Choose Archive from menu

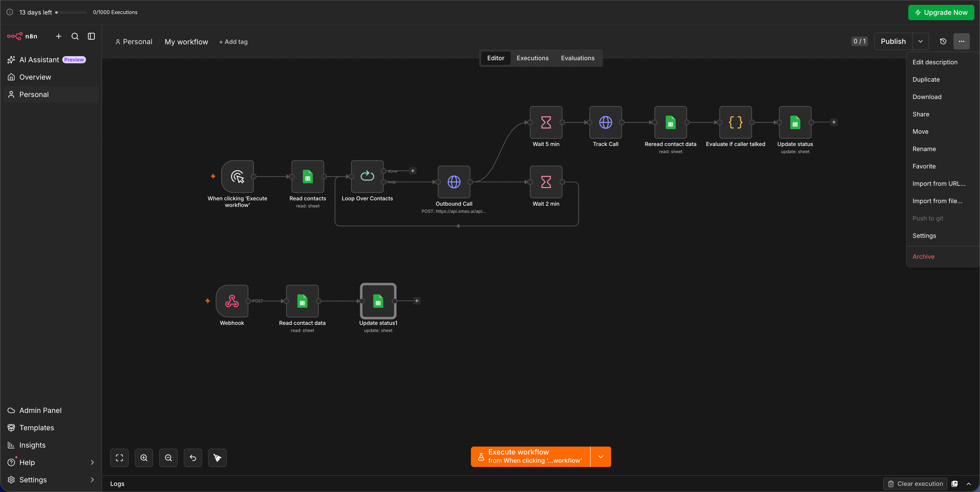coord(943,256)
